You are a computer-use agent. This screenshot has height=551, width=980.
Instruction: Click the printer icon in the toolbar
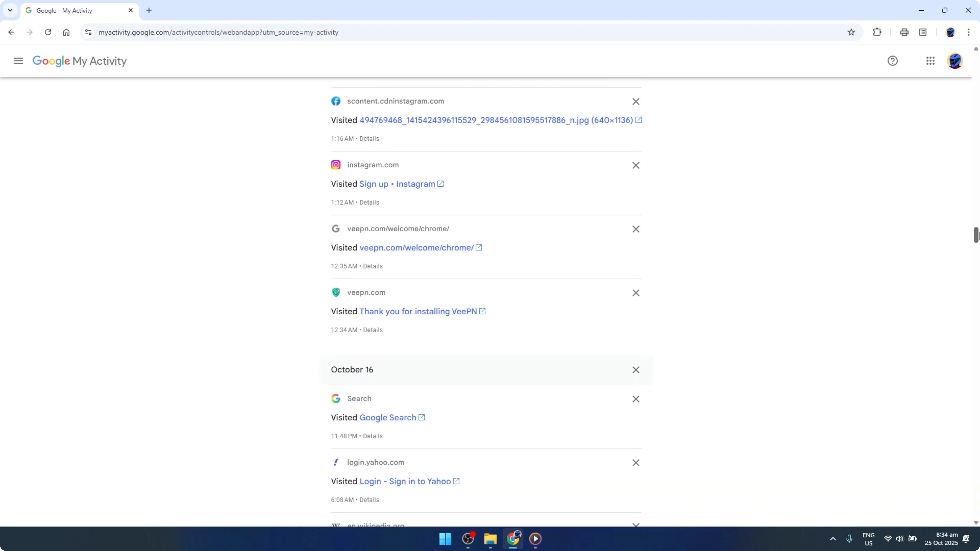coord(904,32)
